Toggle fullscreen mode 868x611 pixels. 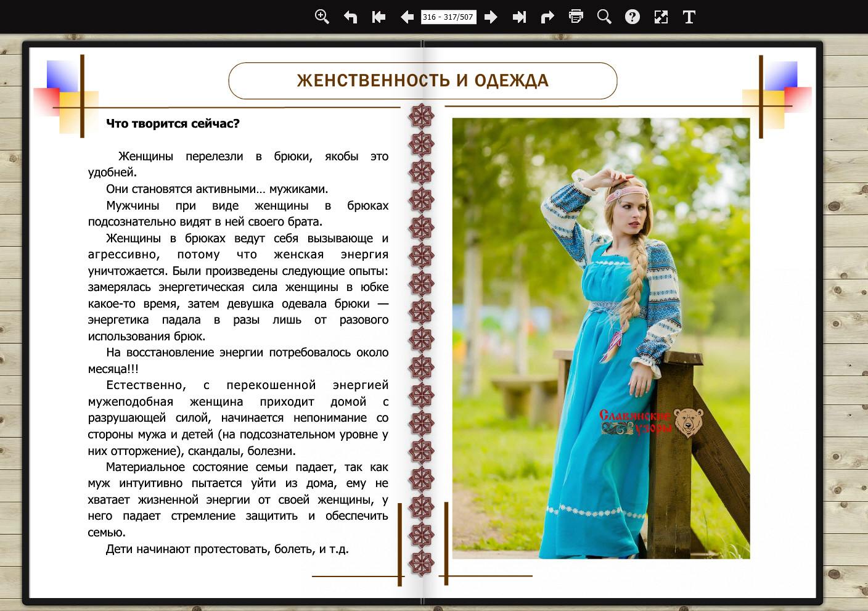[x=661, y=17]
